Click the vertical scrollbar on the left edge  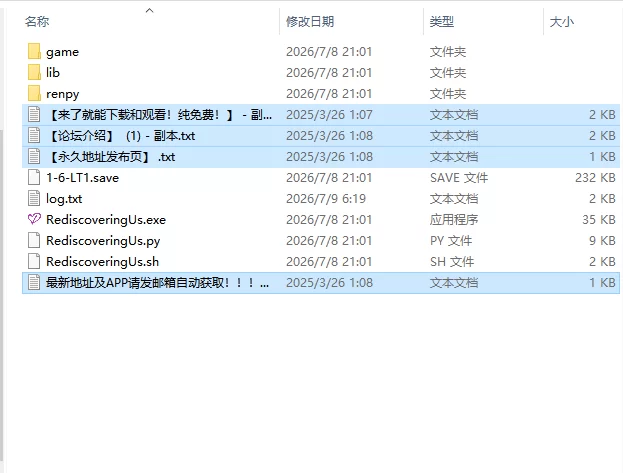coord(2,294)
